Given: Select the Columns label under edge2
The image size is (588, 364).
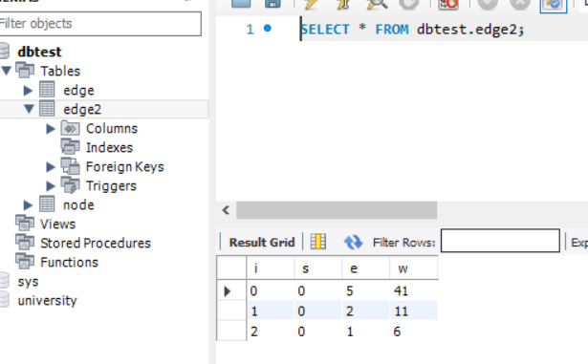Looking at the screenshot, I should (112, 129).
